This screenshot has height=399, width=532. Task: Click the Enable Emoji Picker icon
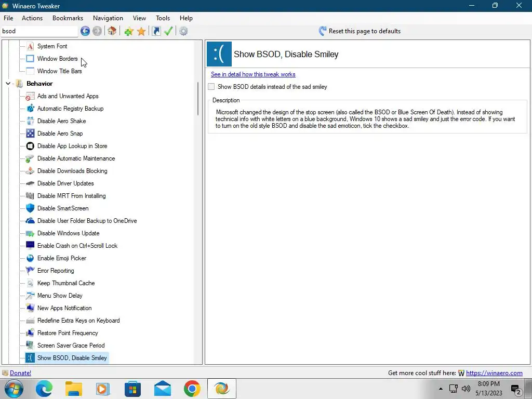(x=30, y=258)
